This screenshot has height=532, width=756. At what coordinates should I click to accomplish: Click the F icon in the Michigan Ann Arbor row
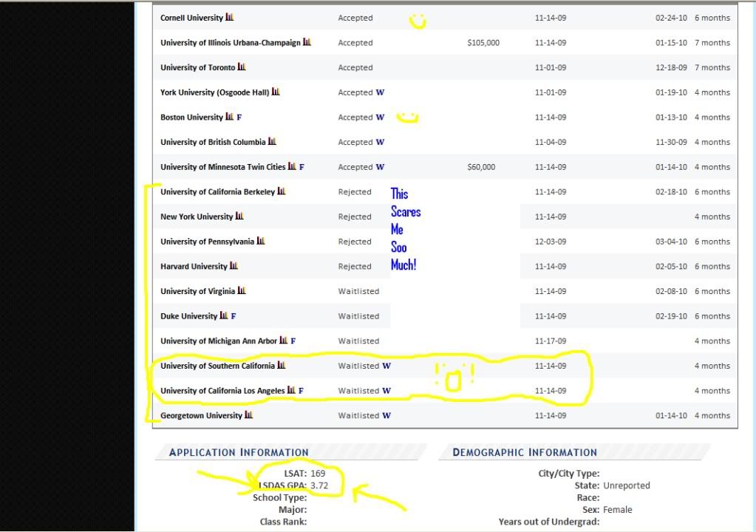pos(293,341)
